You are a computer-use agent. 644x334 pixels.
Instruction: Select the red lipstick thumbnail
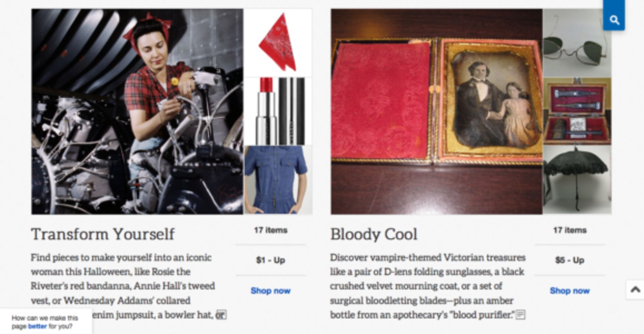click(x=278, y=111)
